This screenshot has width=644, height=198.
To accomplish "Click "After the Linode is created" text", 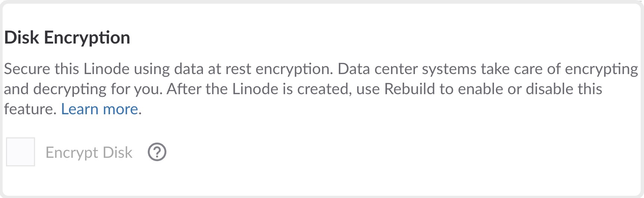I will tap(259, 89).
